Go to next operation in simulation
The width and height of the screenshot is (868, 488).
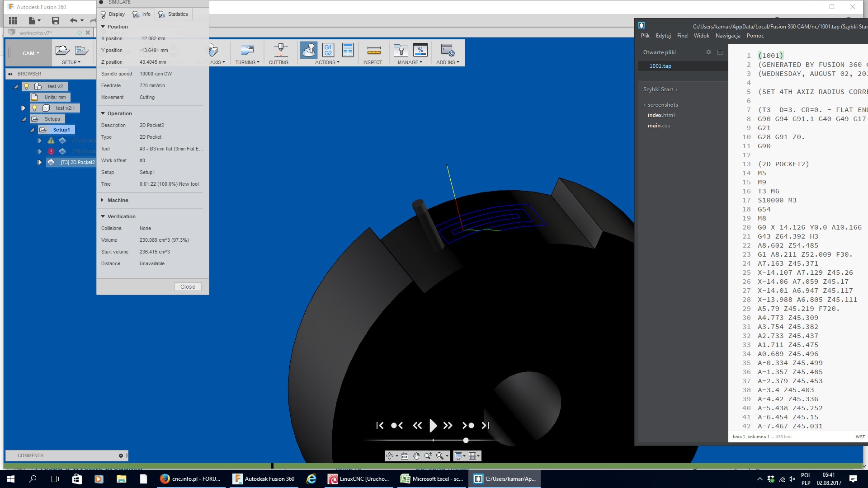click(468, 425)
